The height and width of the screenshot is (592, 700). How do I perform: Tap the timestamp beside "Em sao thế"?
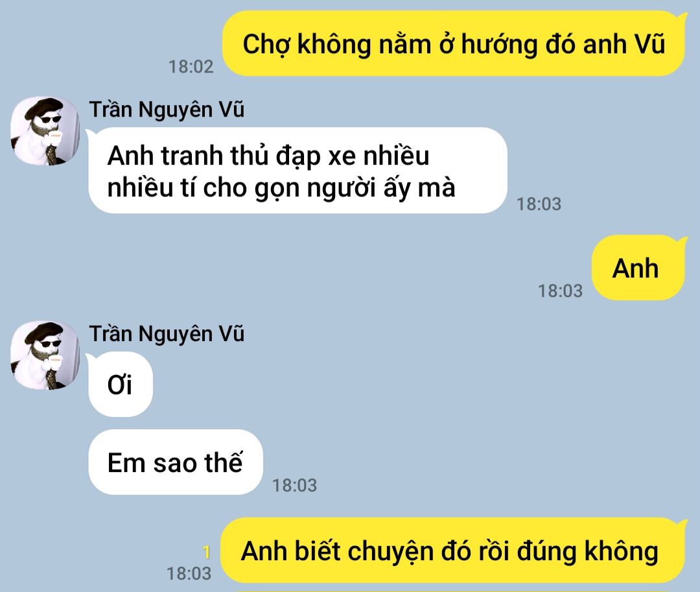[x=295, y=485]
